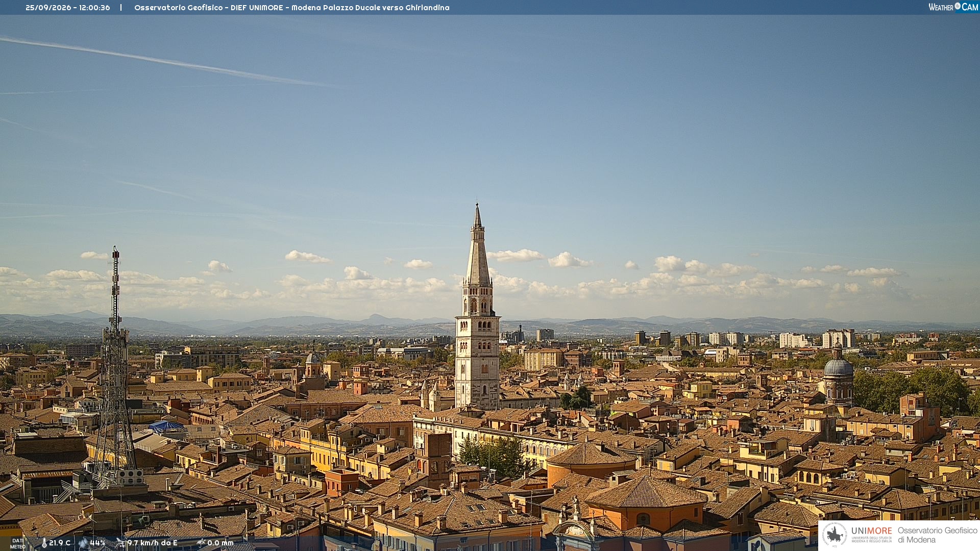
Task: Click the 44% humidity reading
Action: tap(97, 543)
